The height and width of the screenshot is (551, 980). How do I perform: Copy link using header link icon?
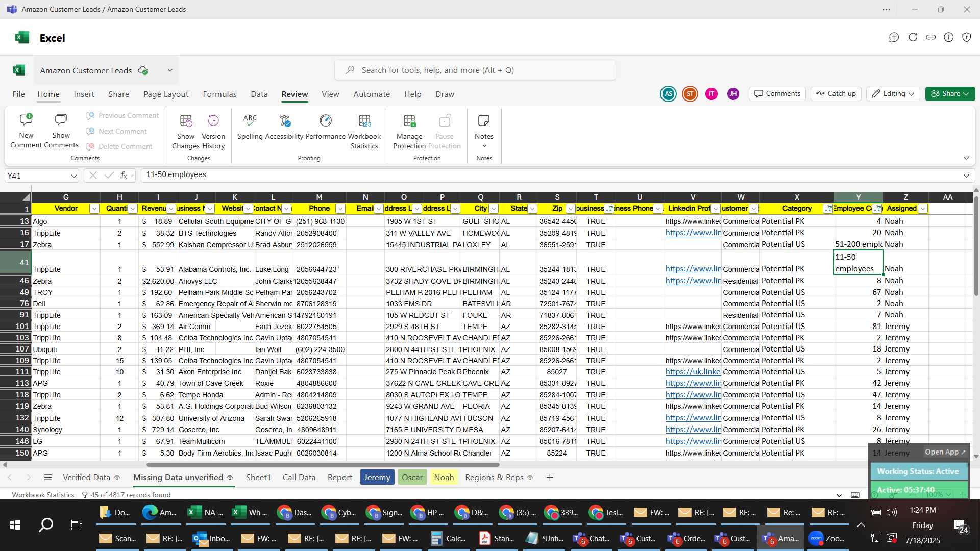tap(930, 37)
